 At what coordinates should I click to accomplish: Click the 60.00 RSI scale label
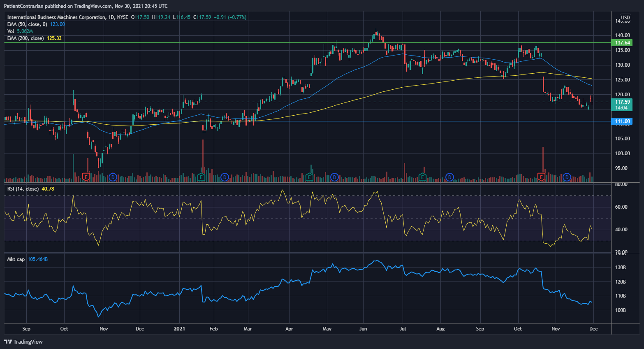coord(621,207)
